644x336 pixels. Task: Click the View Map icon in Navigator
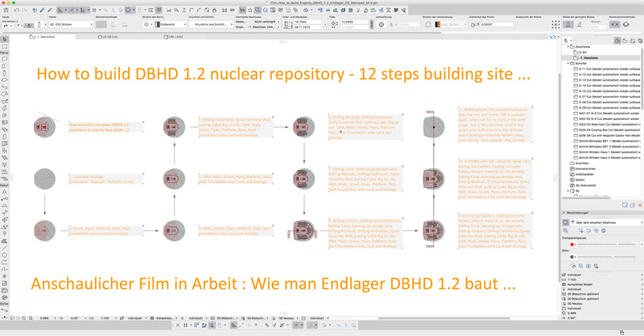(x=626, y=40)
